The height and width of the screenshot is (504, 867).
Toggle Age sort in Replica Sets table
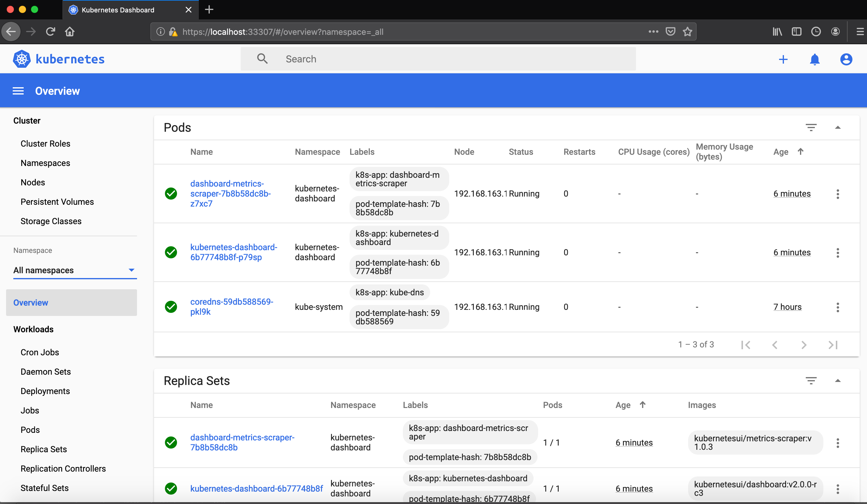tap(643, 405)
